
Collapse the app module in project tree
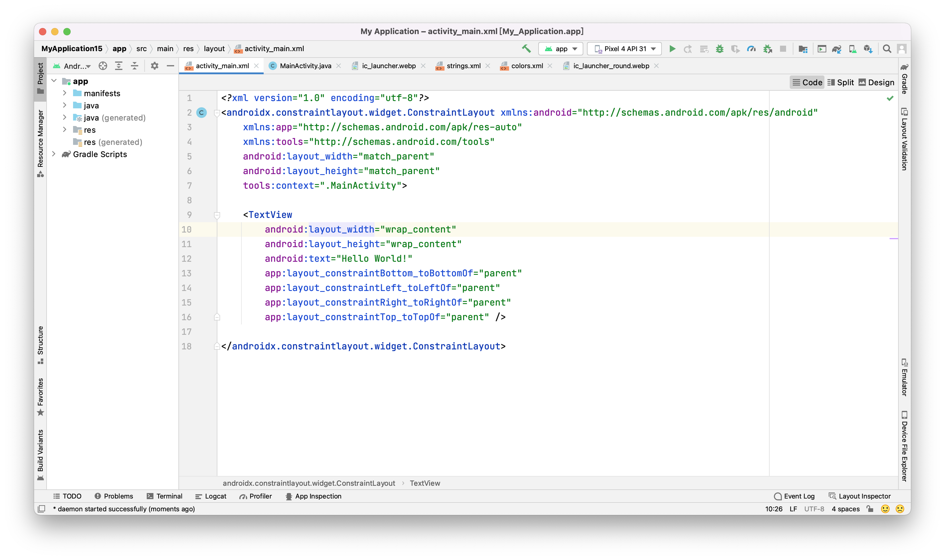[54, 81]
